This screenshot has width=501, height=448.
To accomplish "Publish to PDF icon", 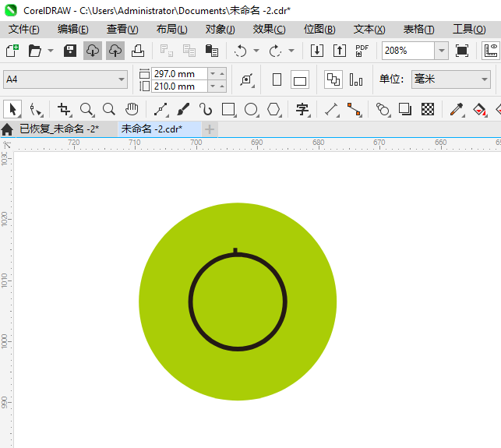I will (362, 51).
